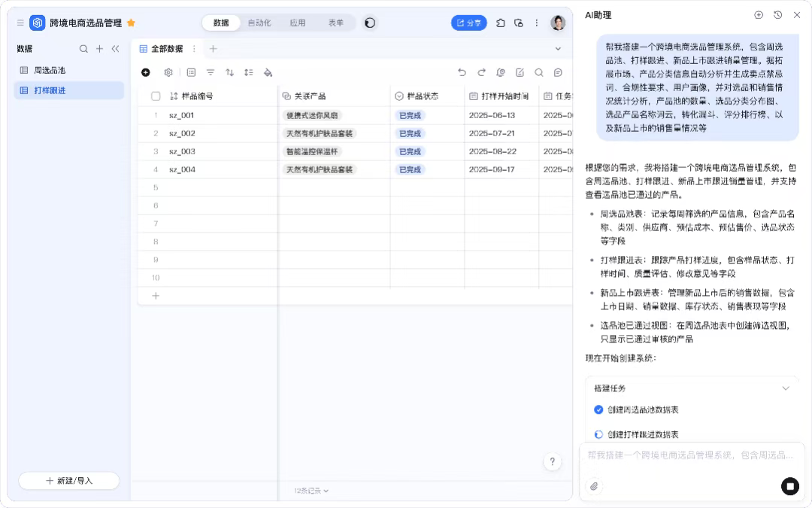Switch to the 自动化 tab
This screenshot has width=812, height=508.
[x=259, y=23]
